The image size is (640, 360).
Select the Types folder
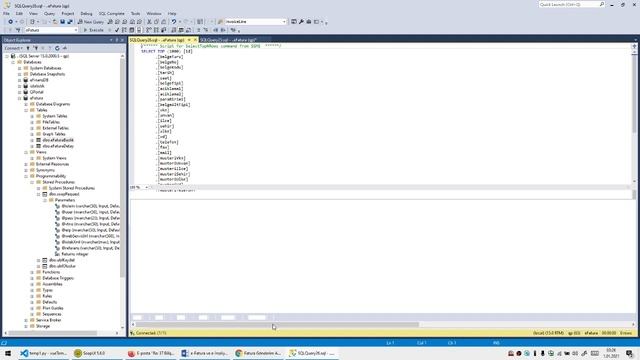(x=47, y=290)
